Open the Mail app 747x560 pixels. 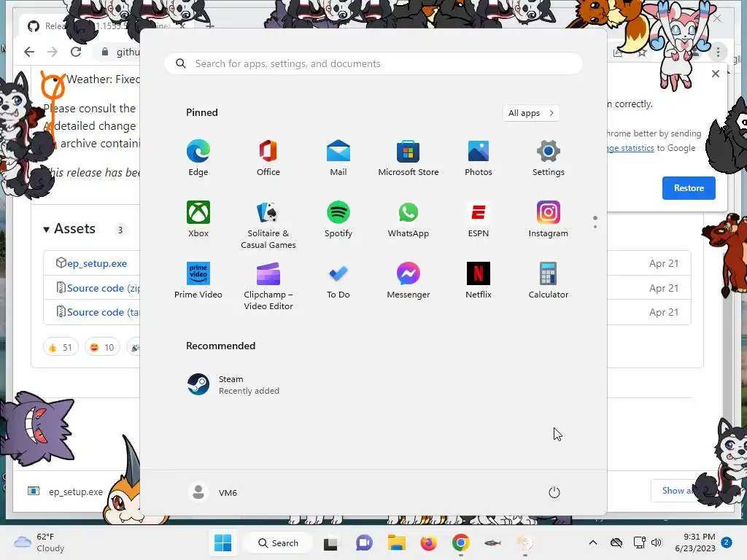[338, 158]
